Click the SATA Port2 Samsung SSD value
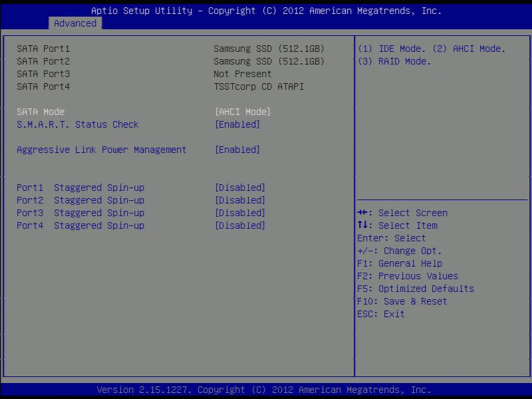Viewport: 532px width, 399px height. click(x=269, y=61)
